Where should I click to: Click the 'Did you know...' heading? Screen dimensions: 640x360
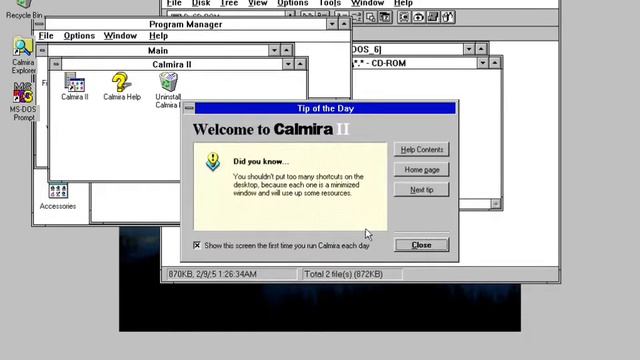tap(261, 161)
